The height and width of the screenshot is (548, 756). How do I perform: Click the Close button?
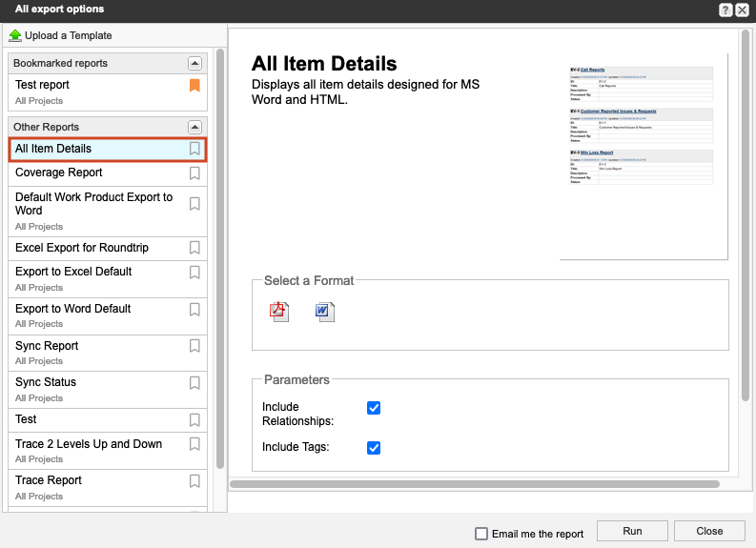(709, 531)
